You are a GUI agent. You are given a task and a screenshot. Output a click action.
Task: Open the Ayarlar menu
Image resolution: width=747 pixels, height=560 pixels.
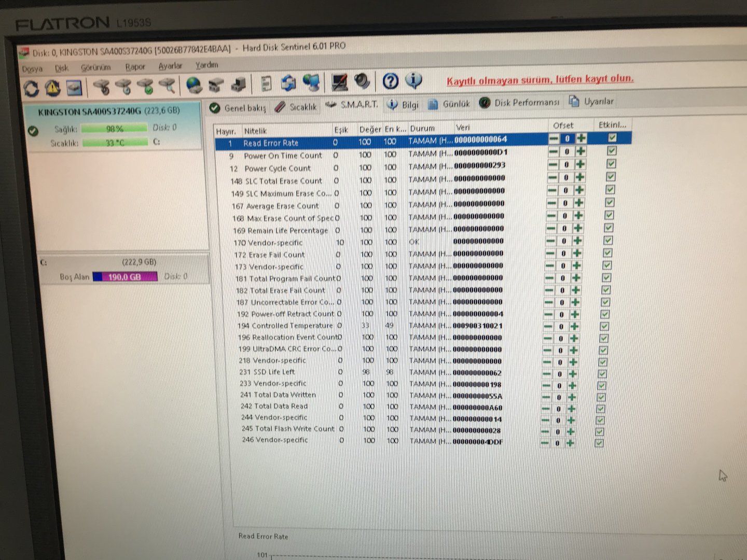[x=170, y=66]
